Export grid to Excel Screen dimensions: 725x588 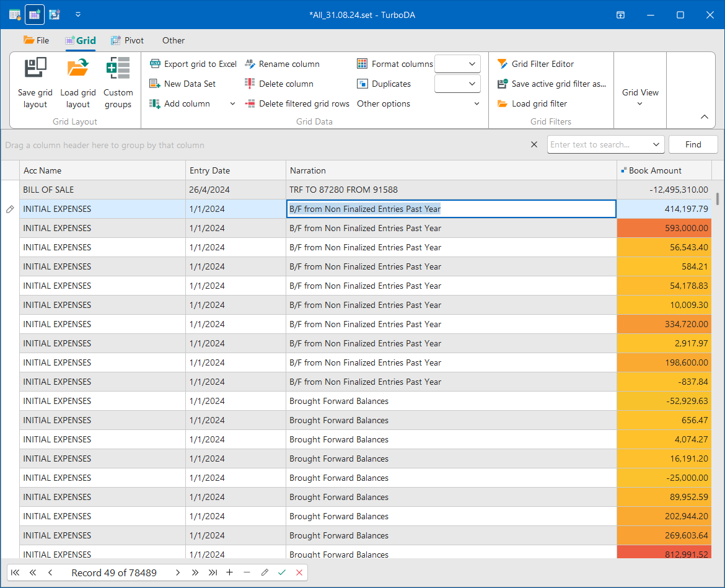click(x=193, y=64)
